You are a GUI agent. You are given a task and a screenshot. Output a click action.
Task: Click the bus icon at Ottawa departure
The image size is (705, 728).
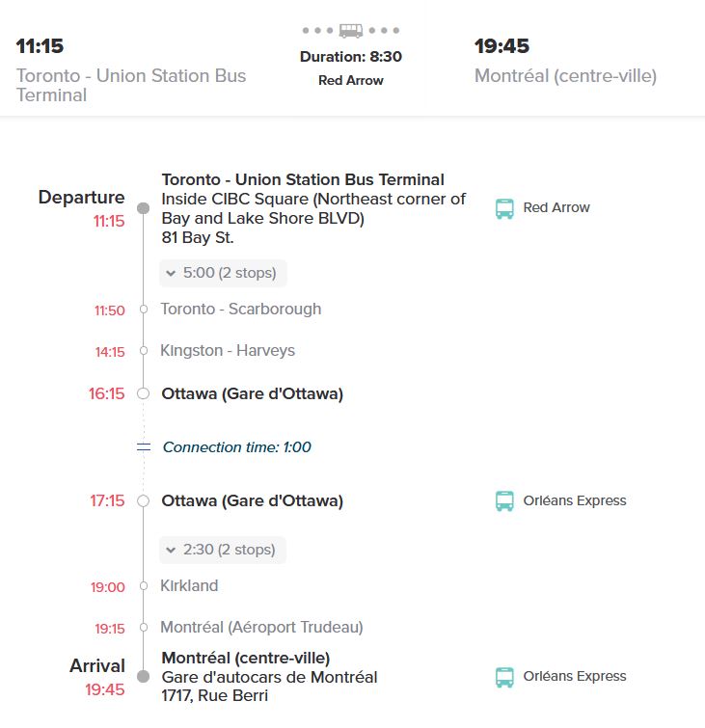tap(504, 501)
